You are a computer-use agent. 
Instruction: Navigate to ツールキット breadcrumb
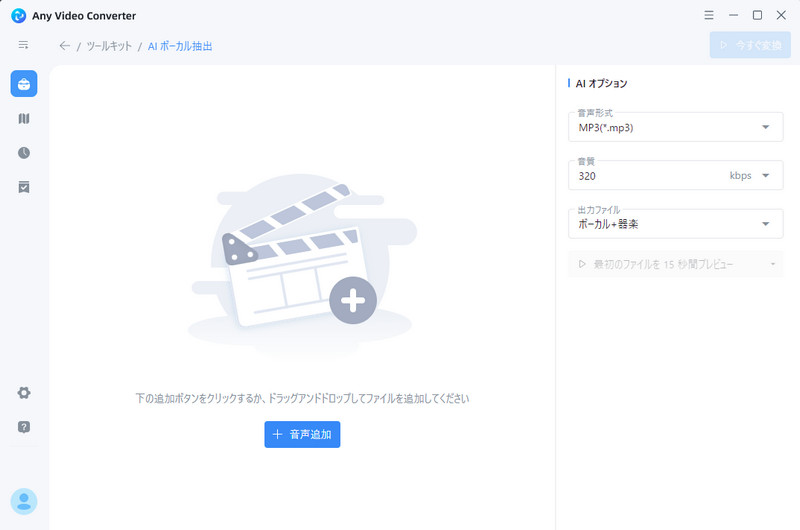(x=109, y=46)
